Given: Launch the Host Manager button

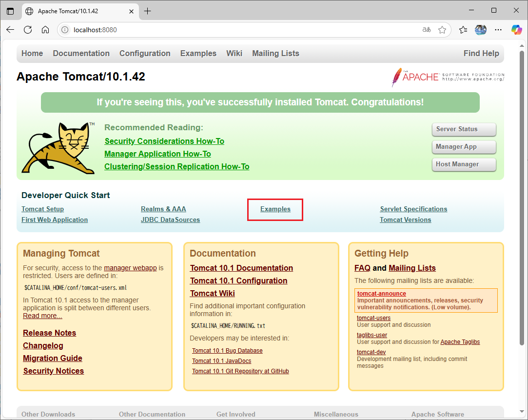Looking at the screenshot, I should (x=464, y=164).
